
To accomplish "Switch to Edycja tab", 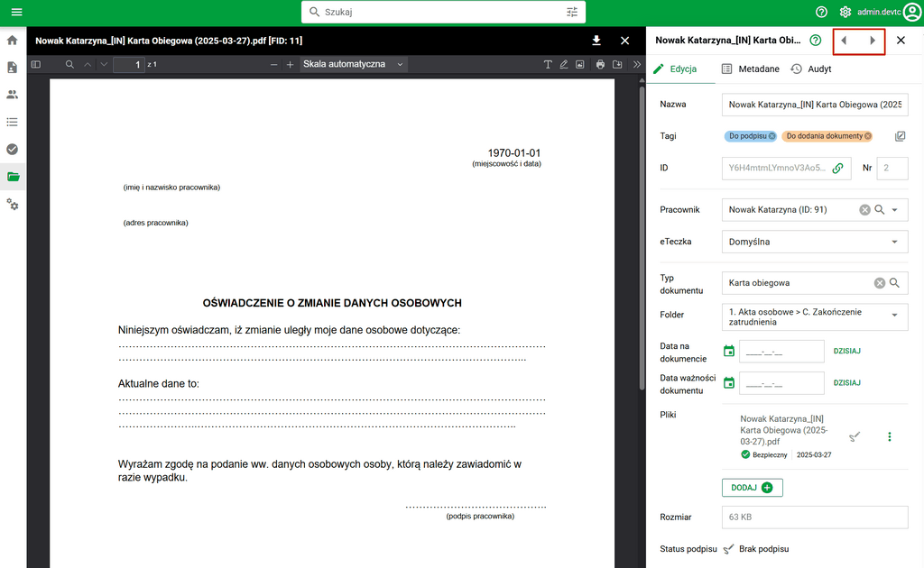I will [675, 69].
